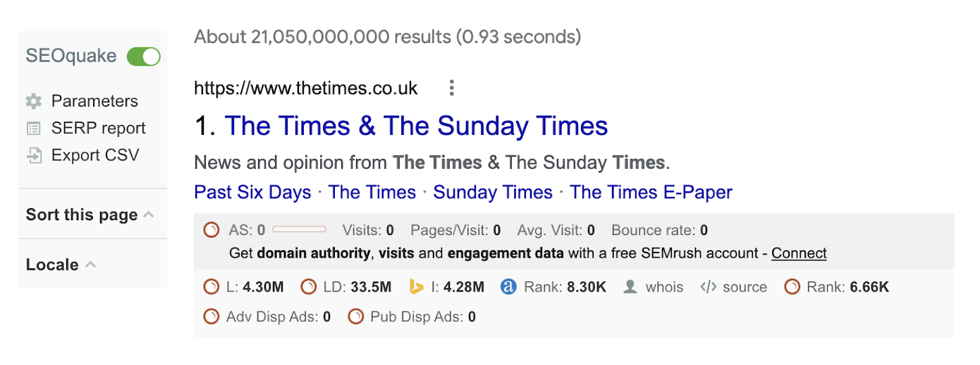Collapse the Locale section chevron

(91, 264)
